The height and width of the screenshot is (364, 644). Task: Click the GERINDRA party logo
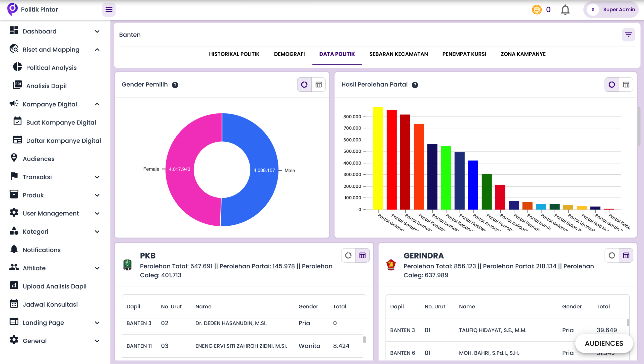click(391, 265)
